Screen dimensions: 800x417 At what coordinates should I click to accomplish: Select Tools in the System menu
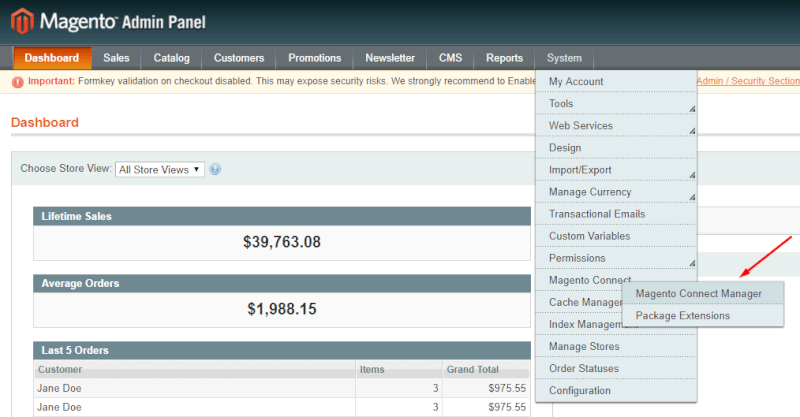click(x=616, y=103)
